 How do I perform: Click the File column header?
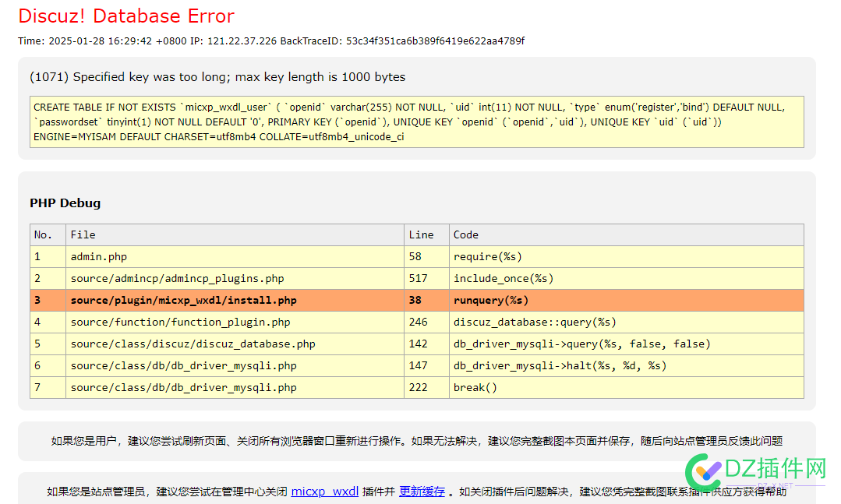(x=235, y=234)
